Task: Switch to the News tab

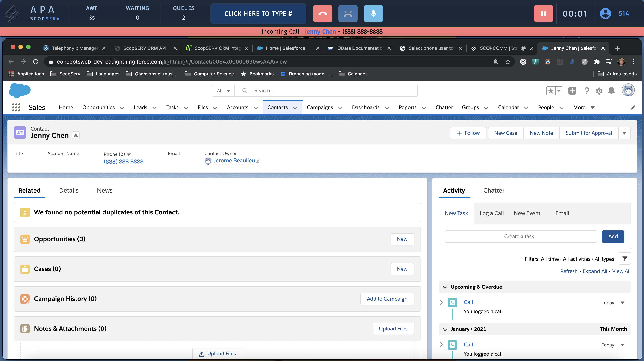Action: pos(104,190)
